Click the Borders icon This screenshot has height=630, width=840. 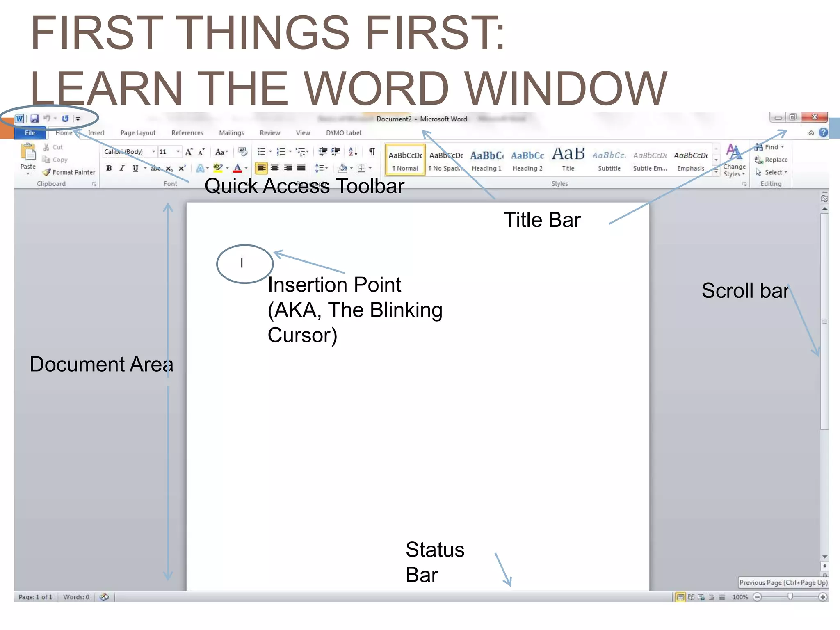pyautogui.click(x=361, y=168)
